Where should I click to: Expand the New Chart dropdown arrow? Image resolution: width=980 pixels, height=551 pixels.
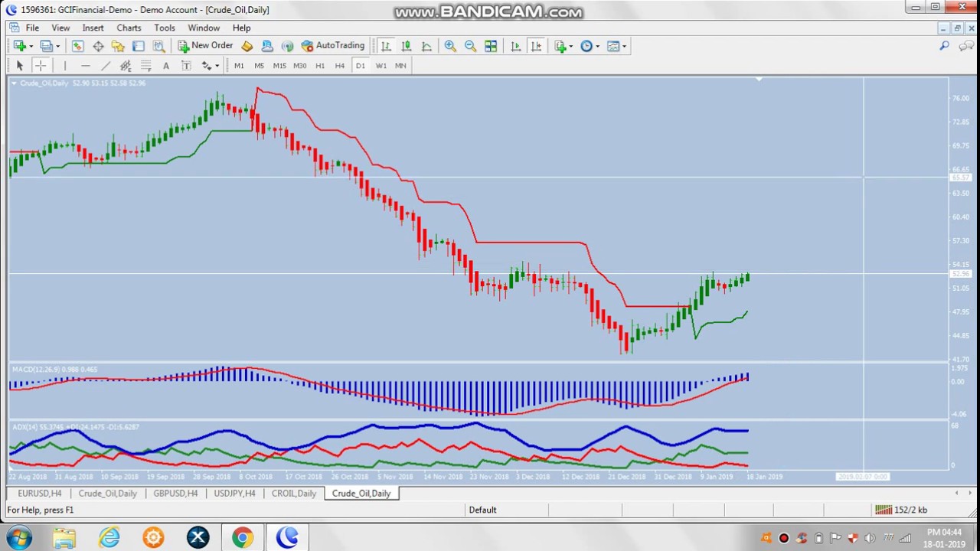coord(31,46)
